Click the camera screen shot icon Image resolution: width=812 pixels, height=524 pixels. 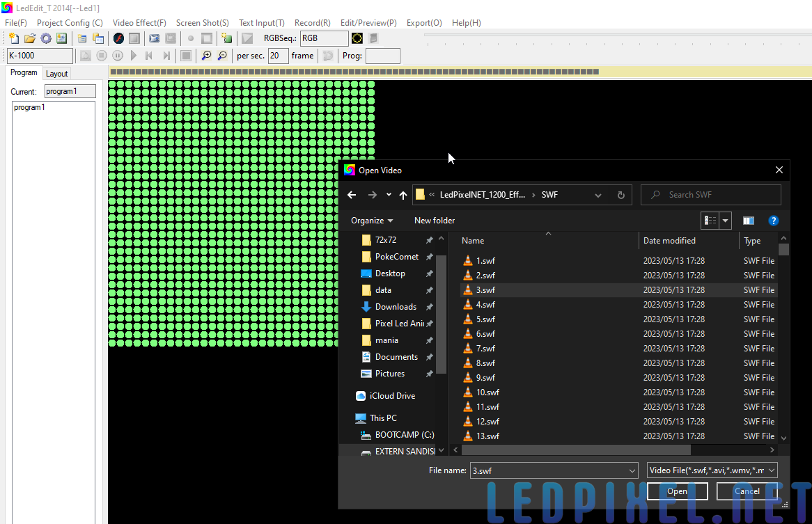[155, 38]
